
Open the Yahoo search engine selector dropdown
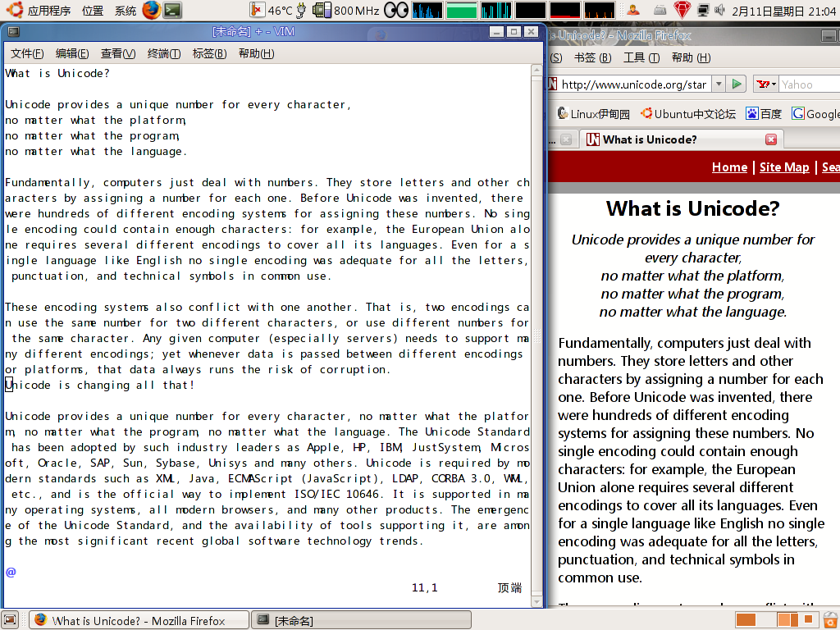tap(766, 84)
